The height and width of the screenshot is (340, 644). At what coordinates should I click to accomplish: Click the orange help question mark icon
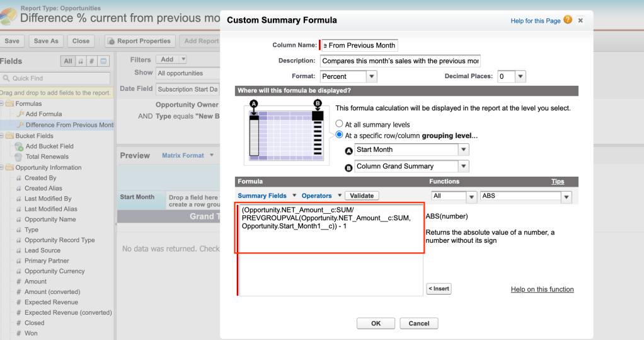[x=568, y=20]
